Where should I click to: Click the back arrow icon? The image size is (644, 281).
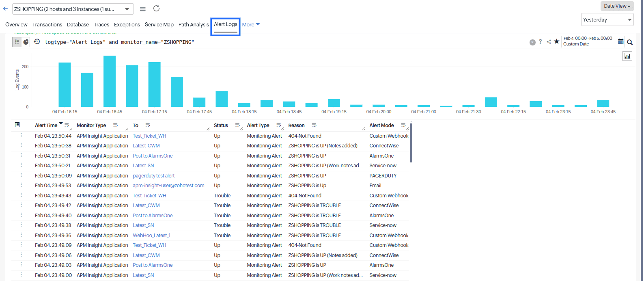tap(5, 9)
